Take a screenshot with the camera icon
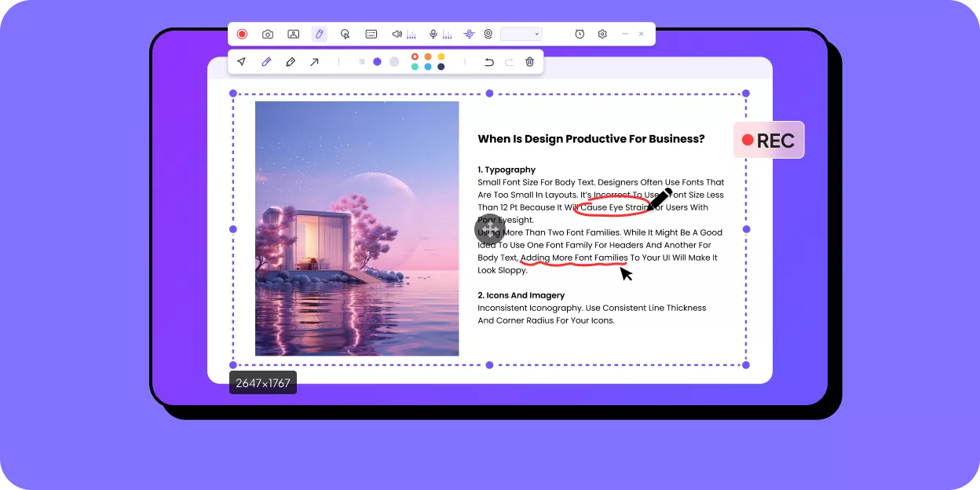The image size is (980, 490). pyautogui.click(x=268, y=34)
